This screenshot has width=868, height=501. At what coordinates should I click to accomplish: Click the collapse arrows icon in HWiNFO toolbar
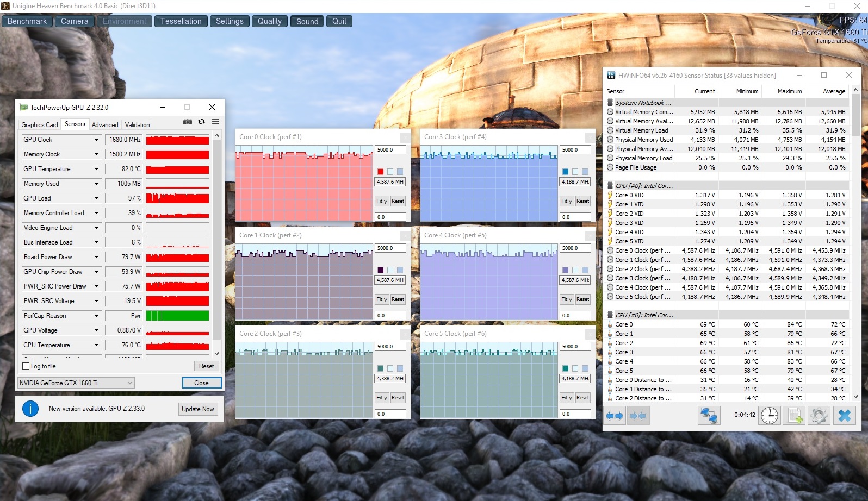pos(638,416)
